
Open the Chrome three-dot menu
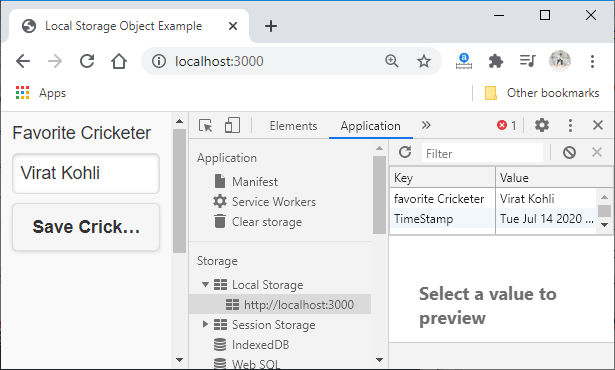(592, 61)
